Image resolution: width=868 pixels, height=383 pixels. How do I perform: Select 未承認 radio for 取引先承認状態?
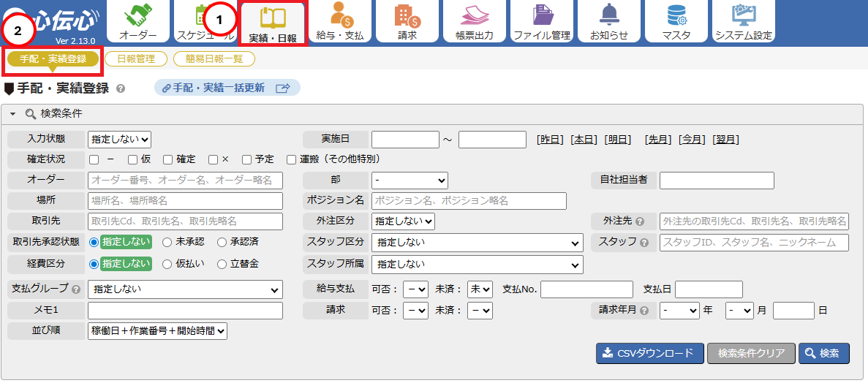(x=167, y=243)
